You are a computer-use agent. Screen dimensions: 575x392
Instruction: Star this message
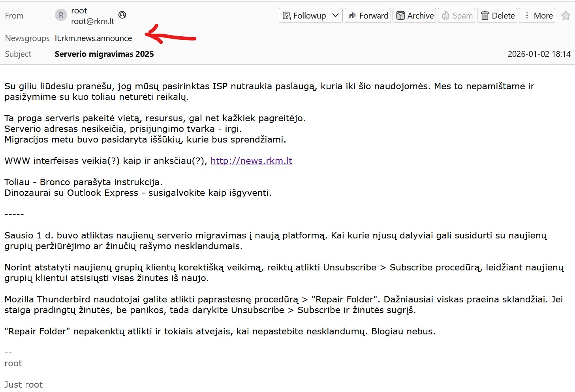[566, 16]
